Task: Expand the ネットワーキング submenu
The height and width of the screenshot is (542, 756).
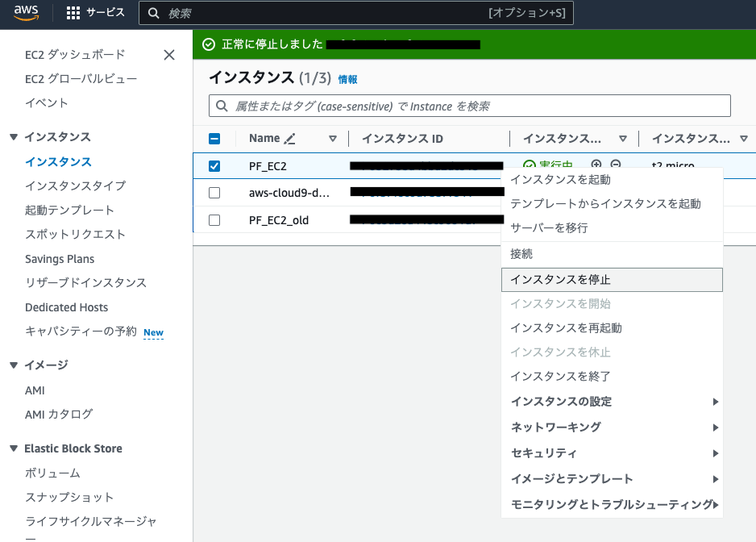Action: 612,427
